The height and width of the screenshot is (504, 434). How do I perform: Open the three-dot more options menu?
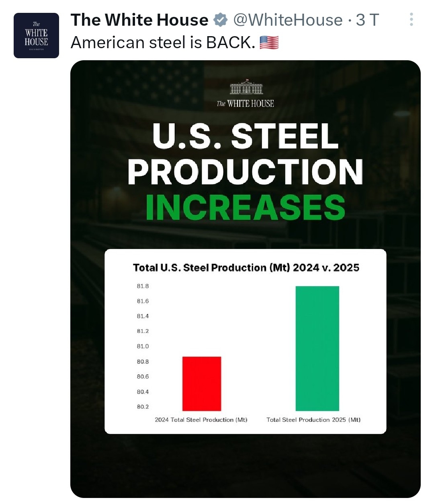pos(411,20)
